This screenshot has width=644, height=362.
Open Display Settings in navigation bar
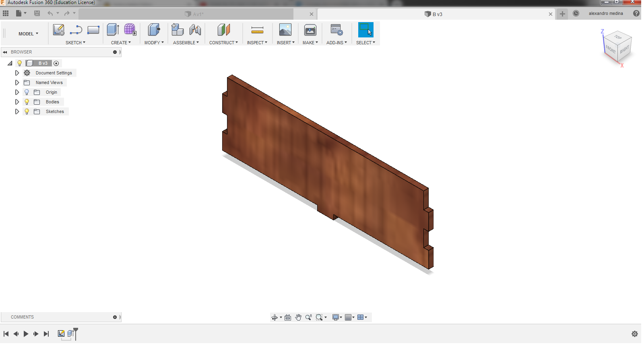[x=336, y=317]
